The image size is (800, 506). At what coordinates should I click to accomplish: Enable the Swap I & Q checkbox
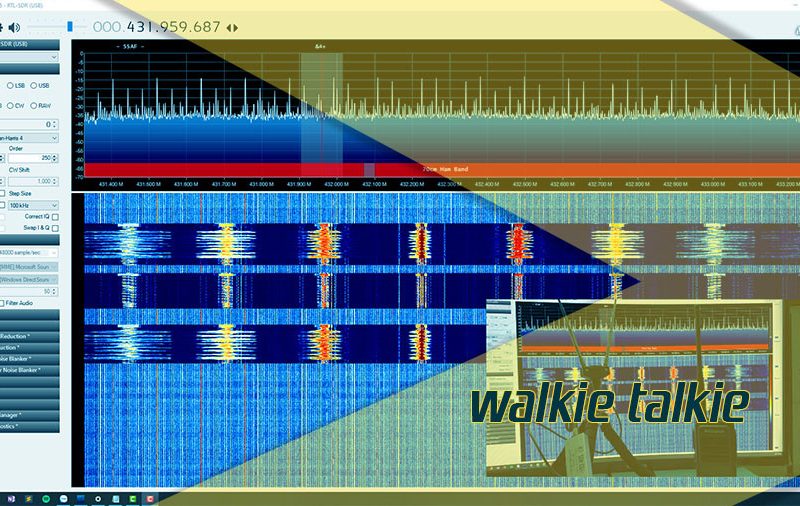point(55,228)
